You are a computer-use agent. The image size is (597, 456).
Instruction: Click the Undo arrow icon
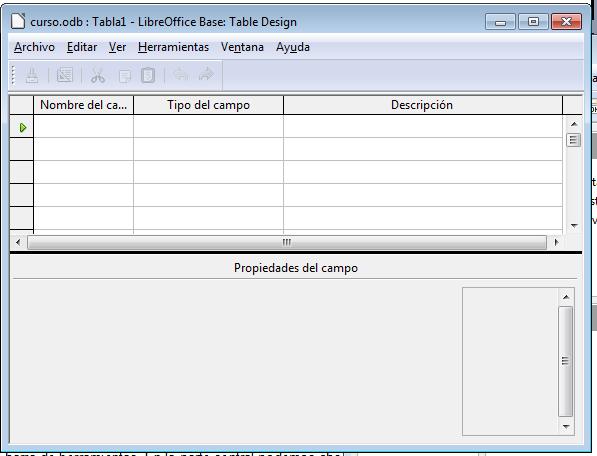(181, 74)
